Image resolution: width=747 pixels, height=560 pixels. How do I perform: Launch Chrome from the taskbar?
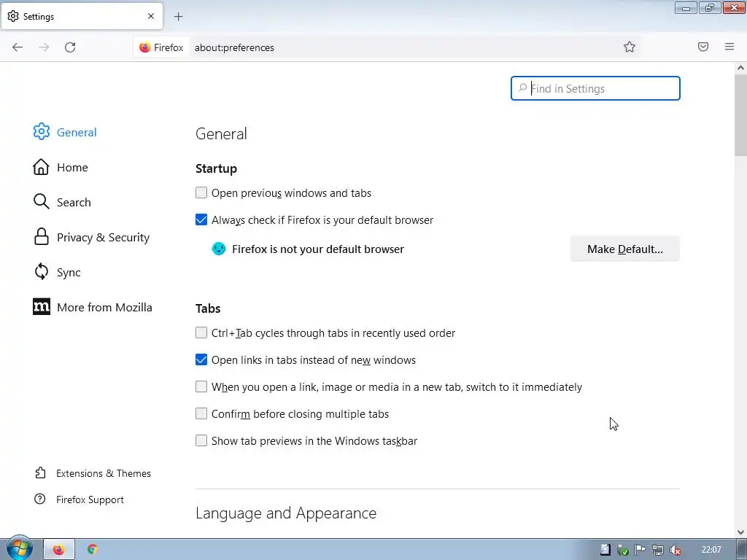93,550
